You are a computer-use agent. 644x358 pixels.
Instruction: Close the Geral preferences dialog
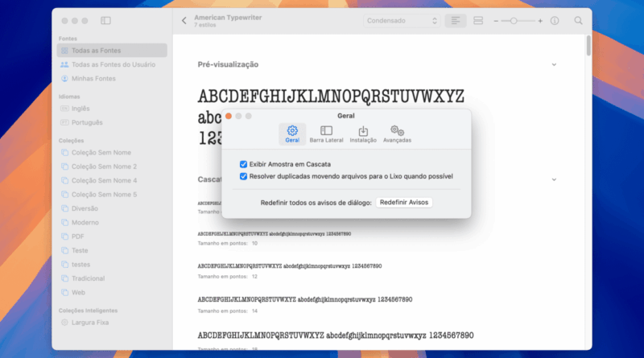(229, 116)
